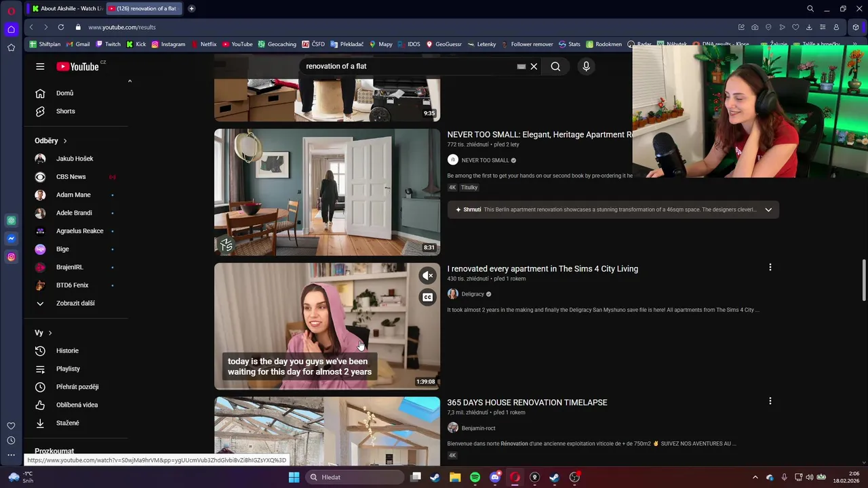Click the page vertical scrollbar

(x=863, y=279)
